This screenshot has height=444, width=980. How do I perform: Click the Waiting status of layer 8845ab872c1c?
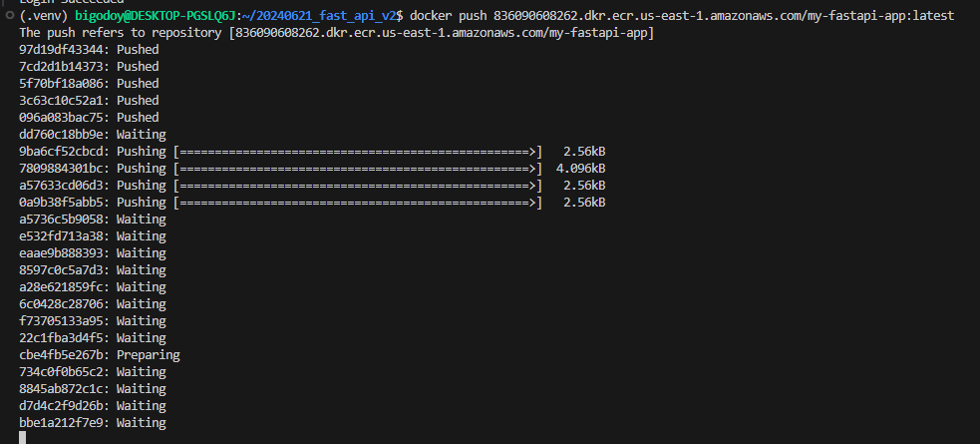pyautogui.click(x=141, y=388)
